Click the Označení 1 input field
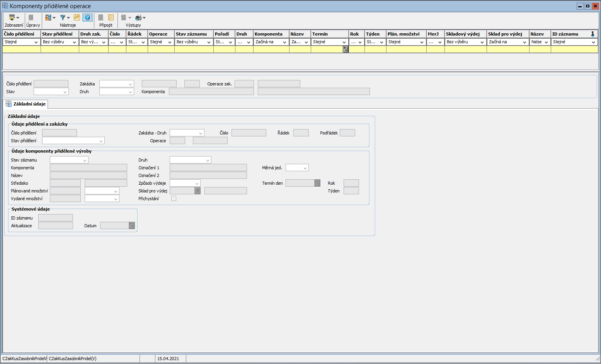This screenshot has width=601, height=364. pyautogui.click(x=208, y=168)
